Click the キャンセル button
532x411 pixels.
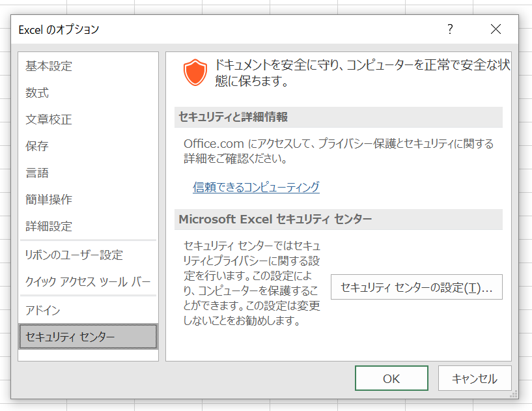475,378
